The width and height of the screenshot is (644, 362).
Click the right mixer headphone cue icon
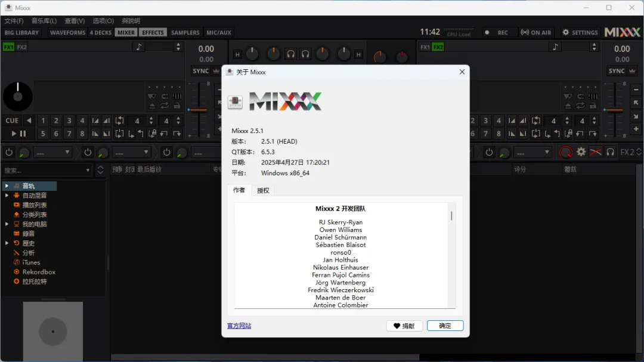point(305,54)
